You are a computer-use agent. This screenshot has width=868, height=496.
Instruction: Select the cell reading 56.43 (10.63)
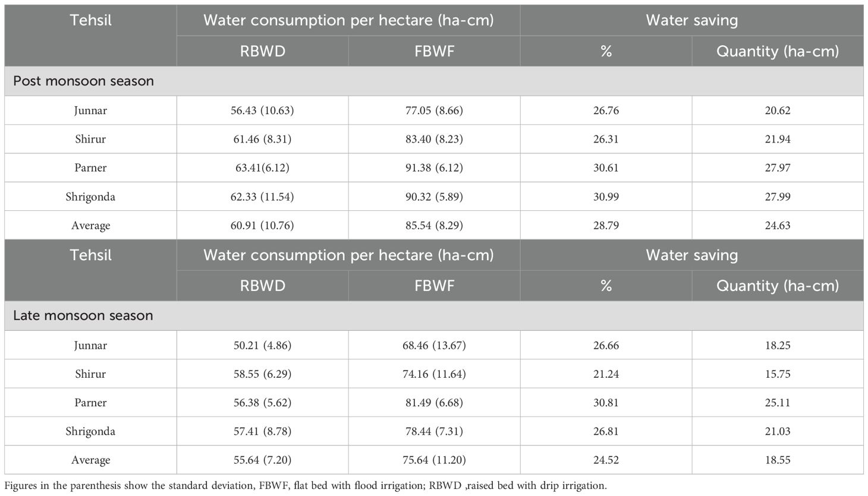click(262, 110)
